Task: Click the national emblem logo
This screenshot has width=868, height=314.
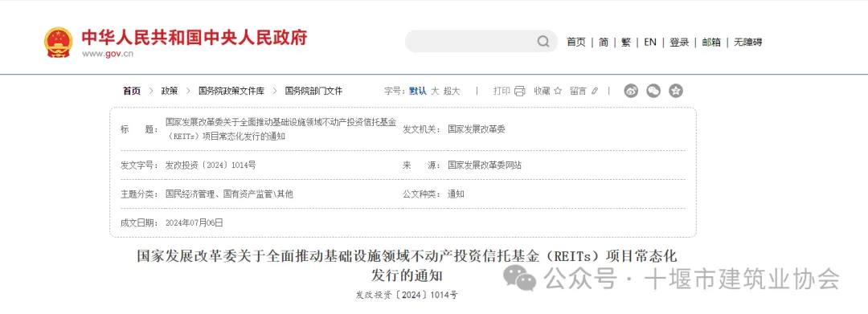Action: (59, 42)
